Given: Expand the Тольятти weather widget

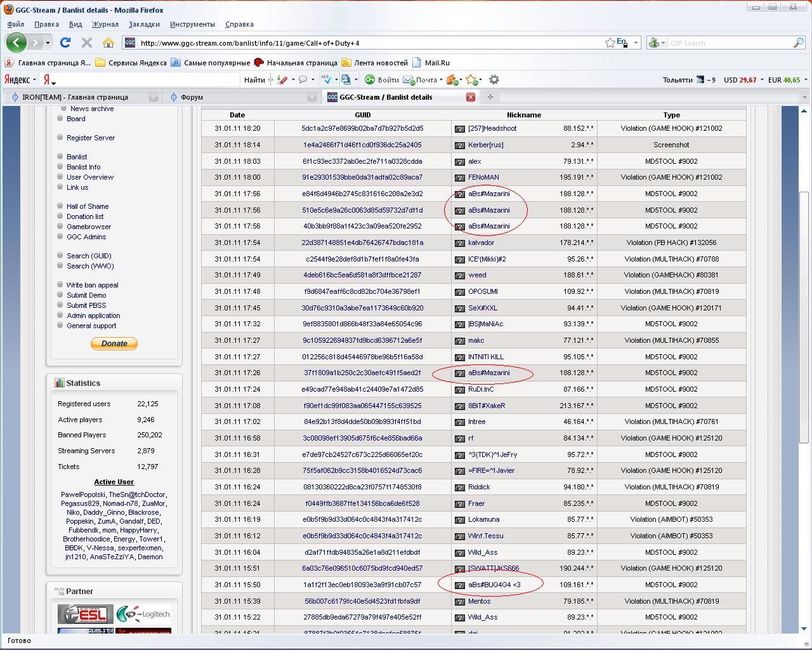Looking at the screenshot, I should coord(689,80).
